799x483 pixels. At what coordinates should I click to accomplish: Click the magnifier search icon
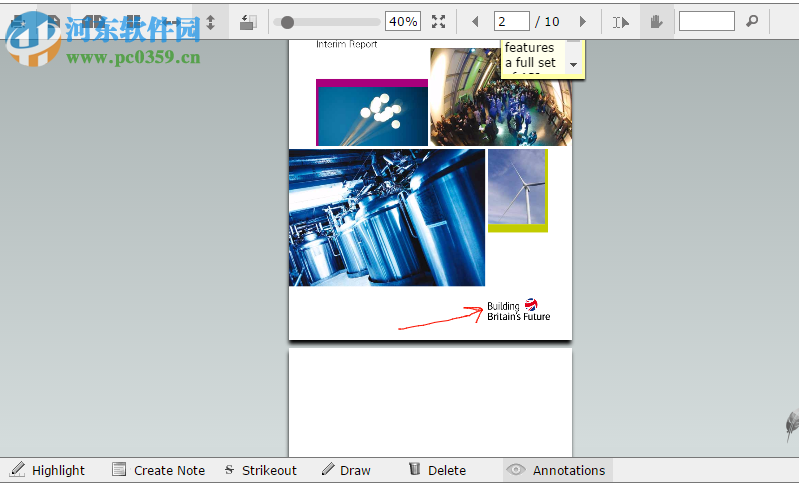(x=752, y=21)
